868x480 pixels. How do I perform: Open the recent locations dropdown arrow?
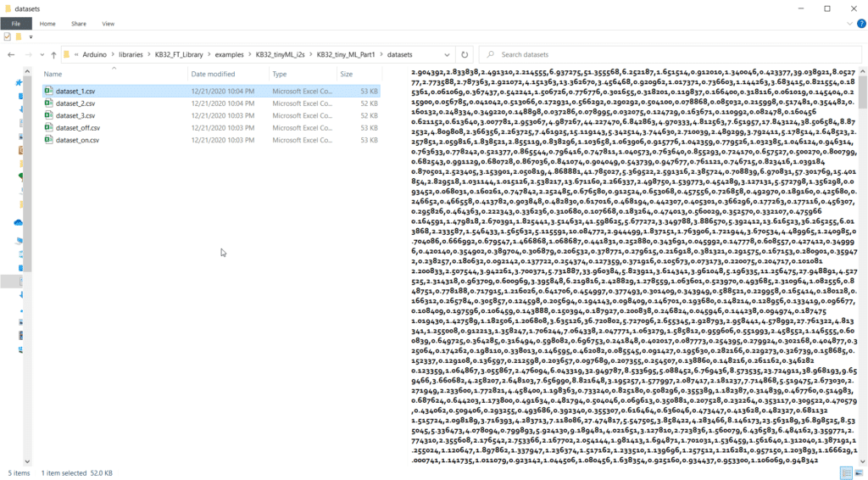point(42,55)
